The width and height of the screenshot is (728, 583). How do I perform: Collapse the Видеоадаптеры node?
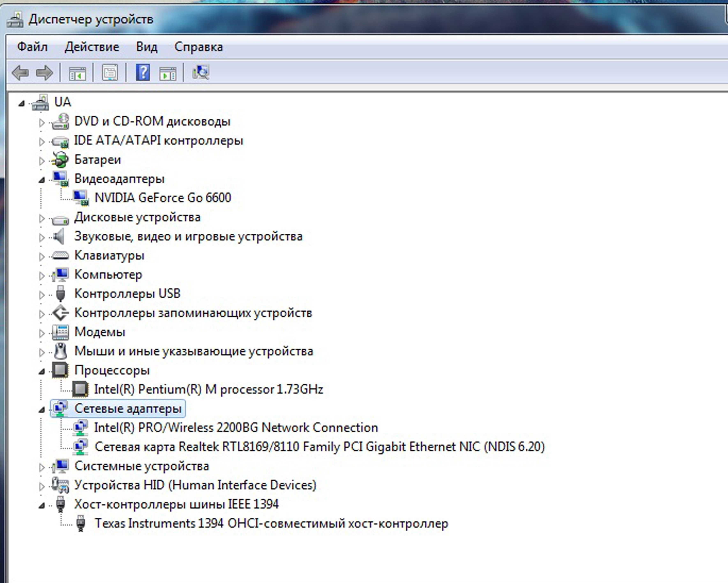(x=42, y=180)
